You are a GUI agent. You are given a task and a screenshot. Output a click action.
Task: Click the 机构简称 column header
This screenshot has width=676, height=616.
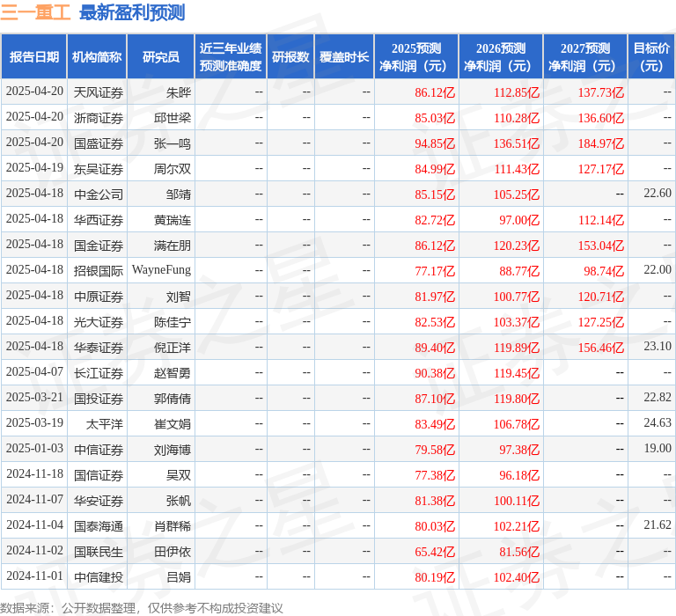point(97,57)
